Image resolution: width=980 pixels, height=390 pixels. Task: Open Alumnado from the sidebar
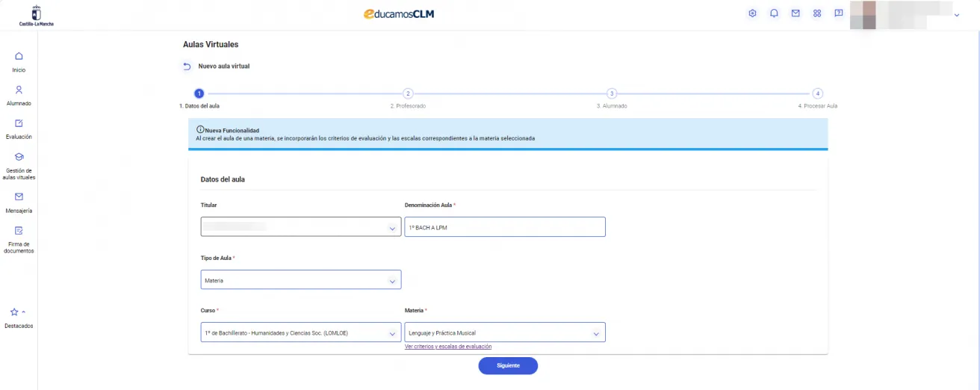click(x=19, y=95)
